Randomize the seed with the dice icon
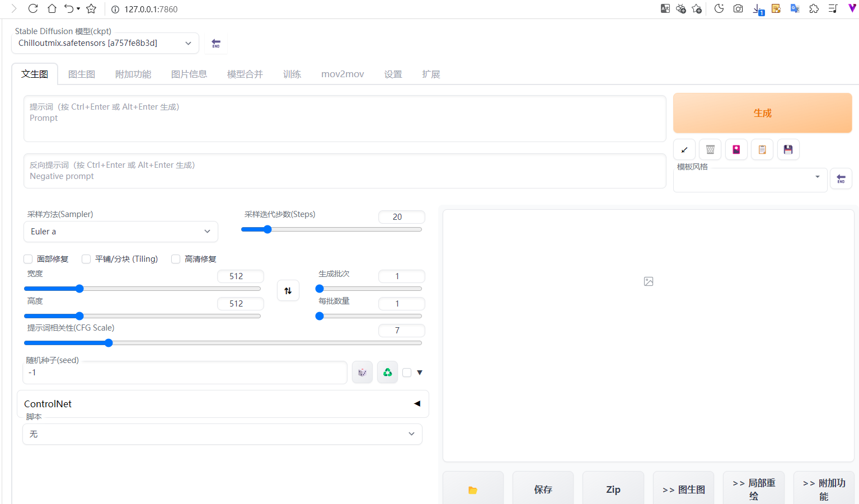 [x=362, y=372]
